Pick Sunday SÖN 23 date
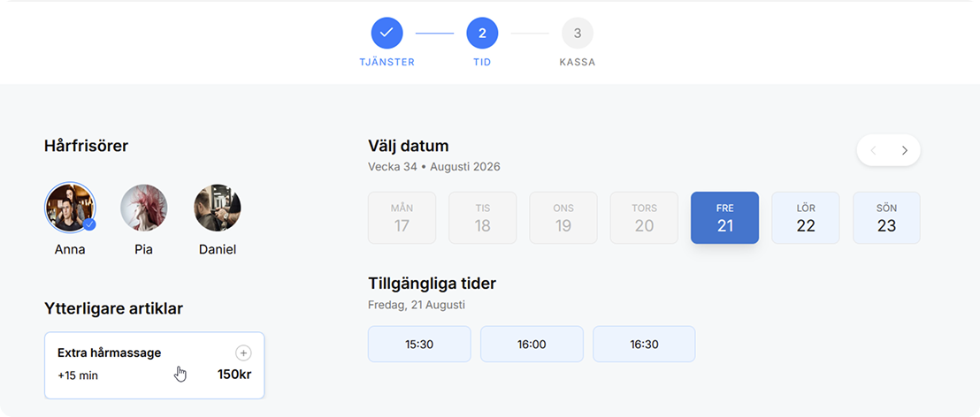The width and height of the screenshot is (980, 417). [x=886, y=218]
